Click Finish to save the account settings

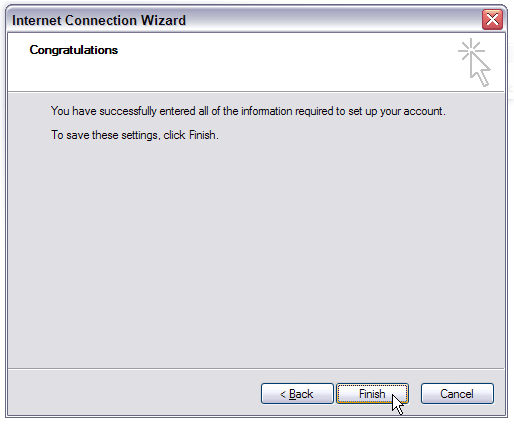click(x=372, y=394)
